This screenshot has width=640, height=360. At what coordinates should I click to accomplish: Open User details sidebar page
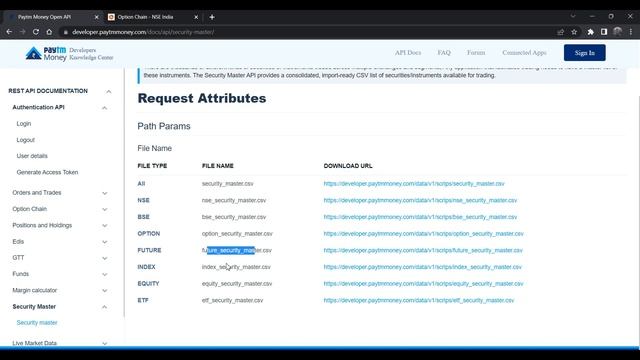[32, 156]
